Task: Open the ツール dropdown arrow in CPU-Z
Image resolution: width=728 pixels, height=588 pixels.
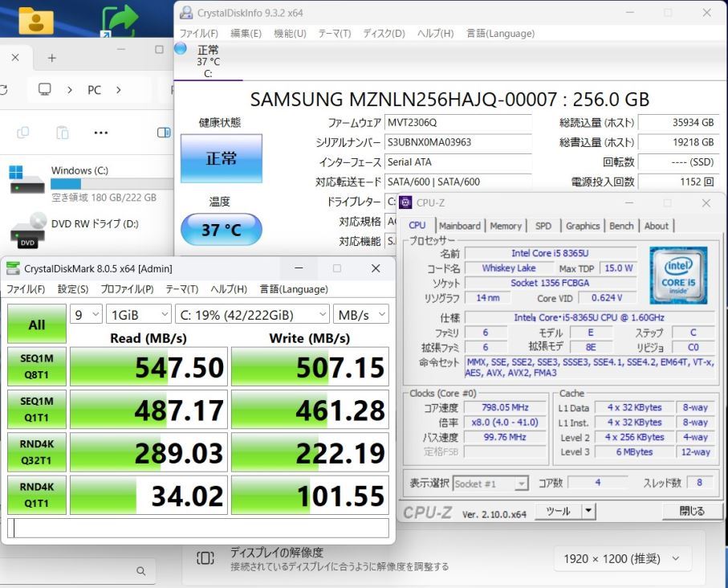Action: tap(588, 511)
